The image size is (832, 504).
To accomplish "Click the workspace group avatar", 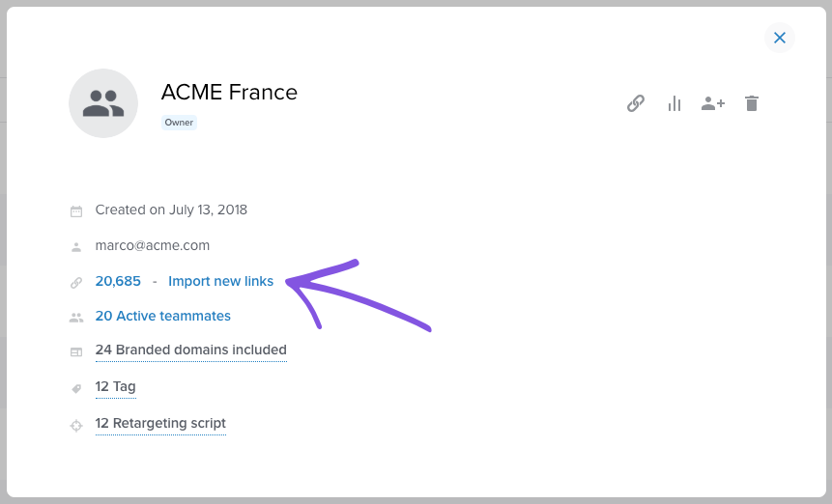I will (x=103, y=103).
